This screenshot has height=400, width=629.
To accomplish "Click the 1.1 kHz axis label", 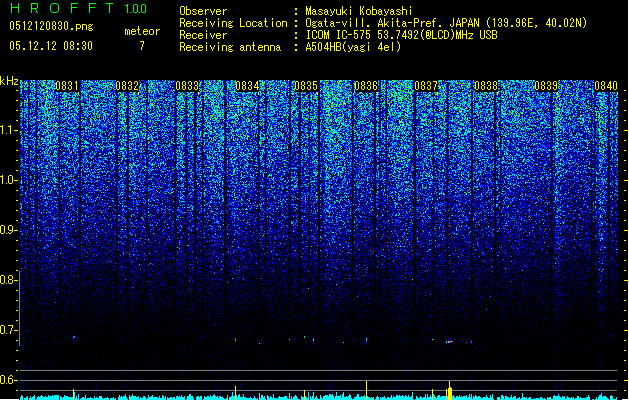I will 9,130.
